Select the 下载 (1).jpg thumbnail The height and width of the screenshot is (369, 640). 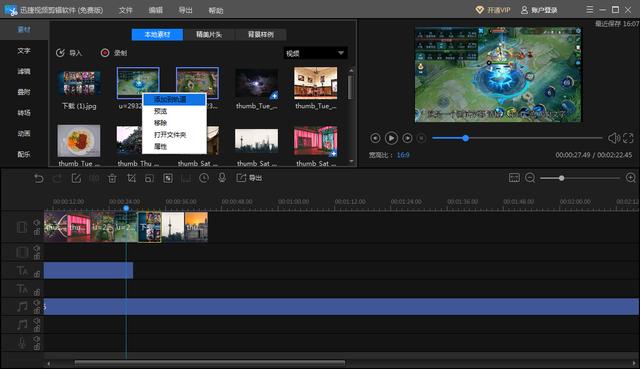[x=79, y=84]
